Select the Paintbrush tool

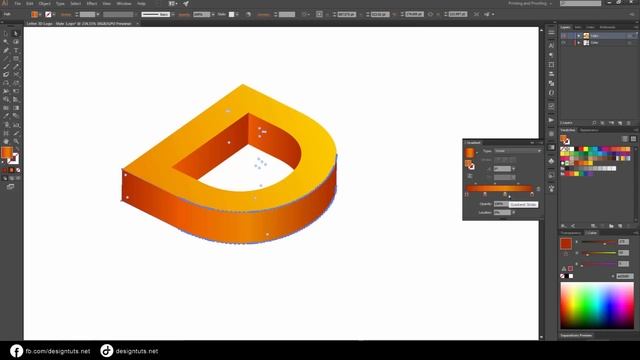[x=6, y=67]
